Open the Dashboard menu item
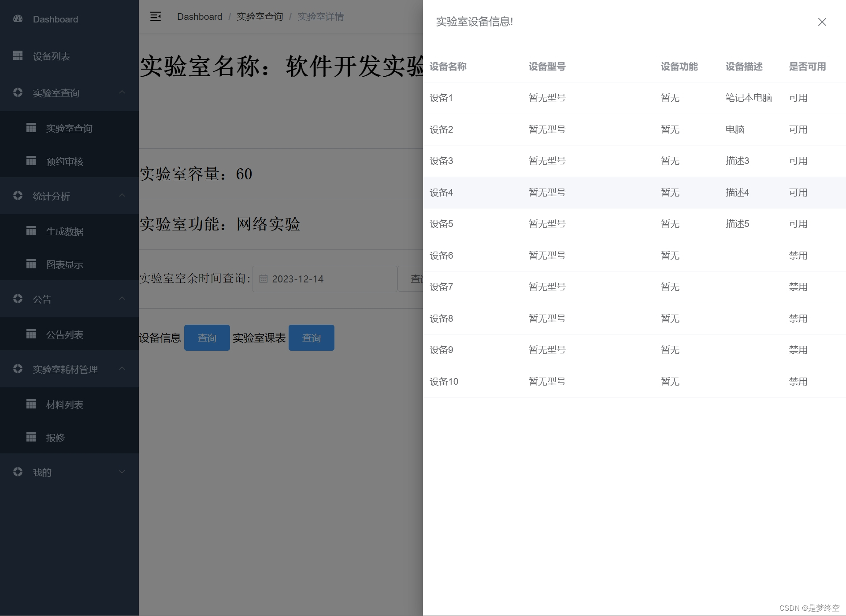 pos(69,19)
